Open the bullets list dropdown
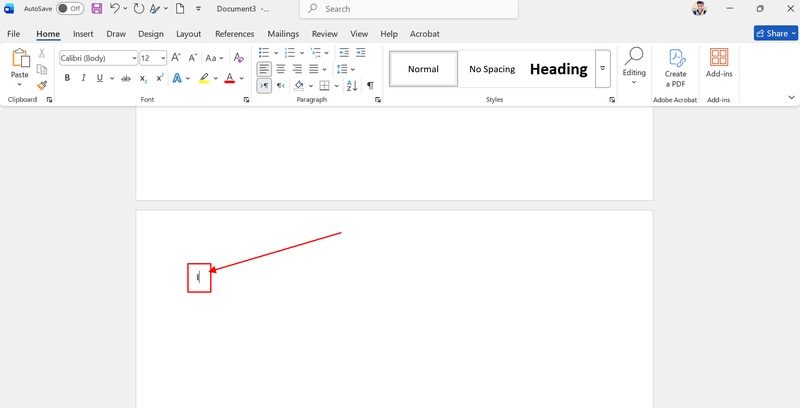Viewport: 800px width, 408px height. tap(276, 53)
